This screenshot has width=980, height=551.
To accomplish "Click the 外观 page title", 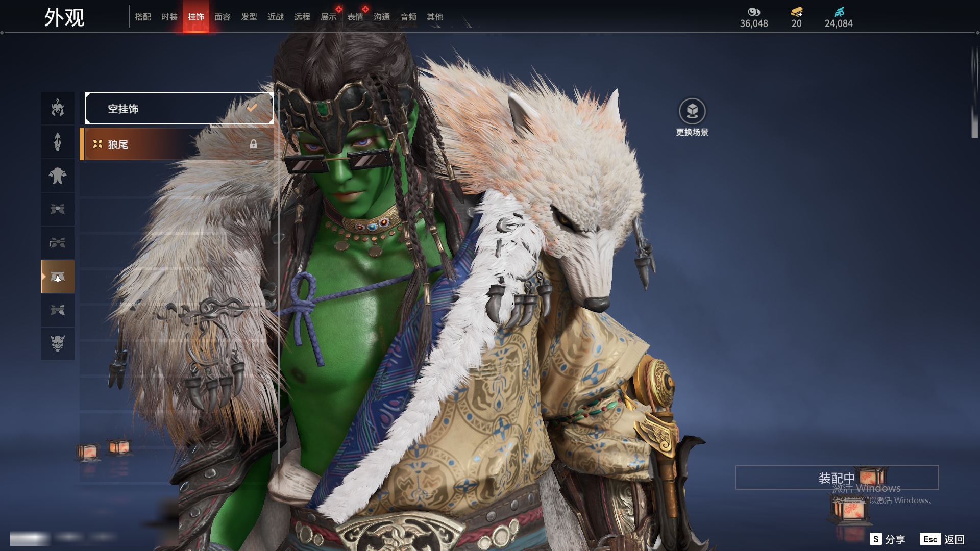I will click(64, 17).
